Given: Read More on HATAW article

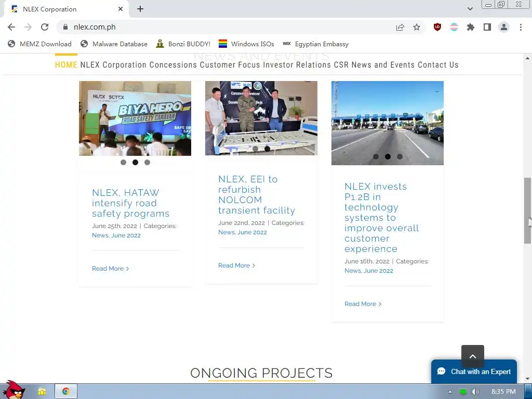Looking at the screenshot, I should click(x=110, y=269).
